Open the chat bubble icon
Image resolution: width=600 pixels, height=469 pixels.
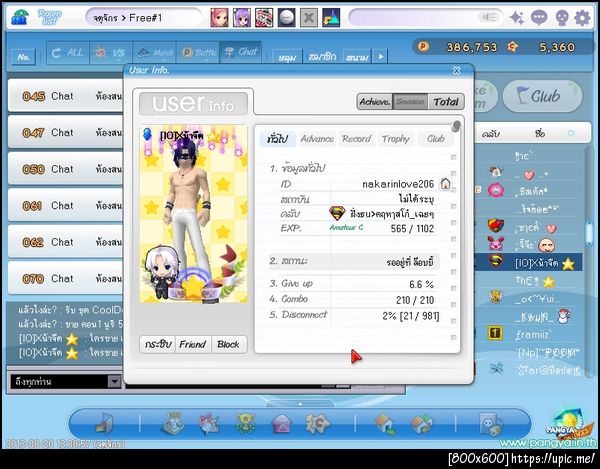coord(539,18)
